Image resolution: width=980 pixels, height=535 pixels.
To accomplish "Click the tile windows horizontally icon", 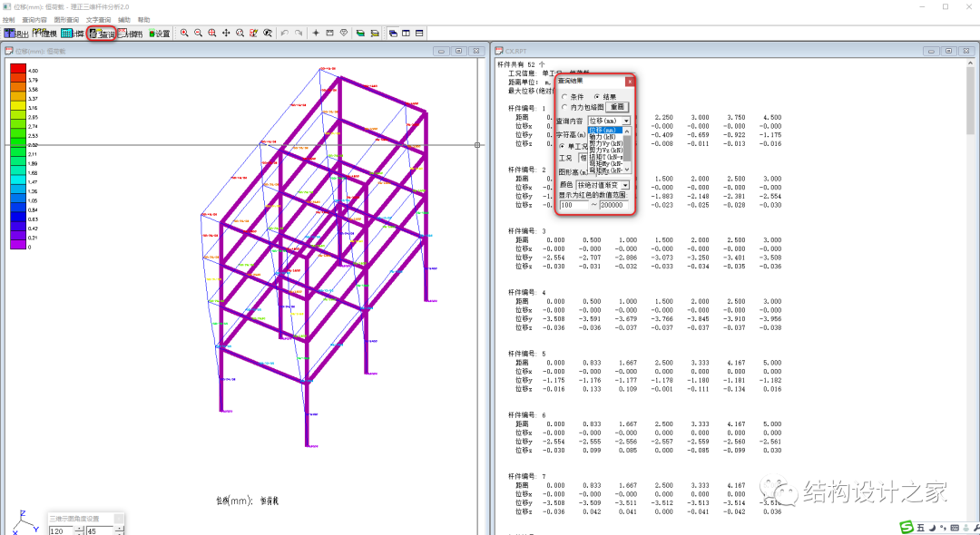I will [x=419, y=33].
